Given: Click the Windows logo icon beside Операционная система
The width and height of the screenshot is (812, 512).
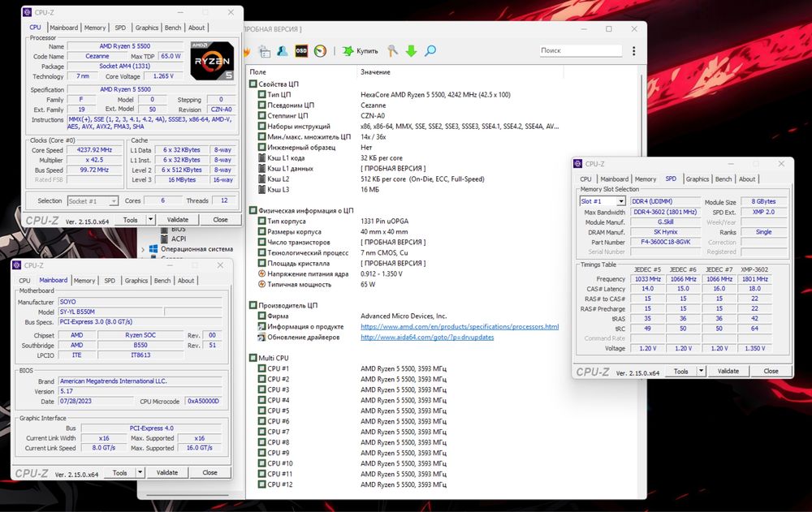Looking at the screenshot, I should [x=153, y=249].
